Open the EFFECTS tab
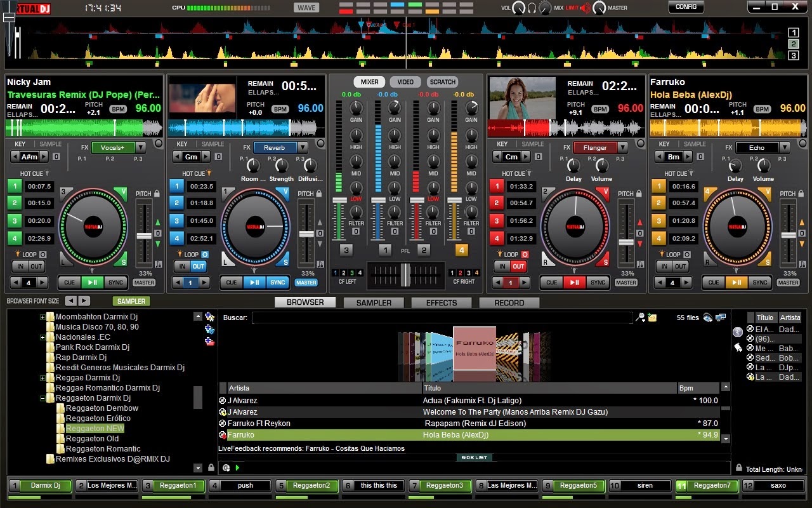The height and width of the screenshot is (508, 812). (x=442, y=303)
